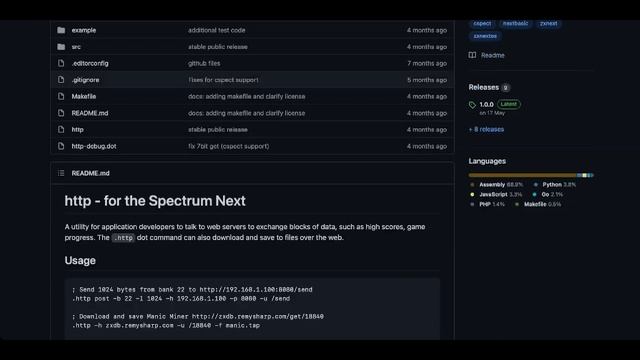Click '5 months ago' timestamp for .gitignore
This screenshot has width=640, height=360.
tap(427, 80)
